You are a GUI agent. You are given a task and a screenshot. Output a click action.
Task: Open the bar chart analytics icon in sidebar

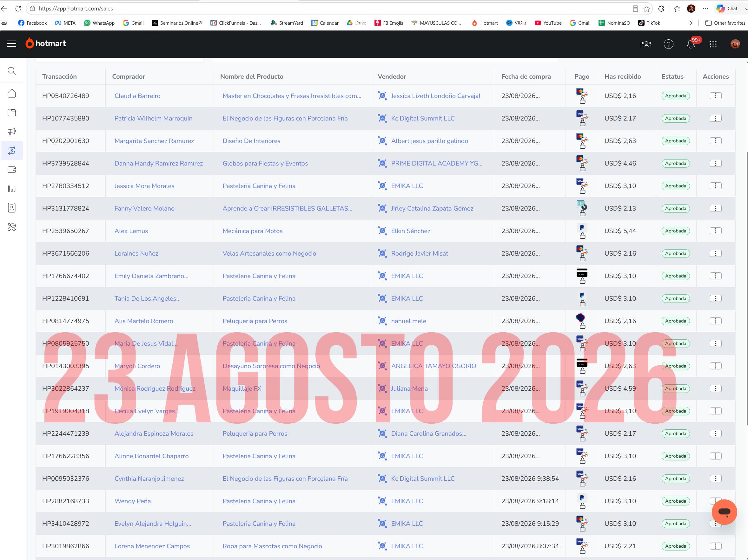coord(11,189)
